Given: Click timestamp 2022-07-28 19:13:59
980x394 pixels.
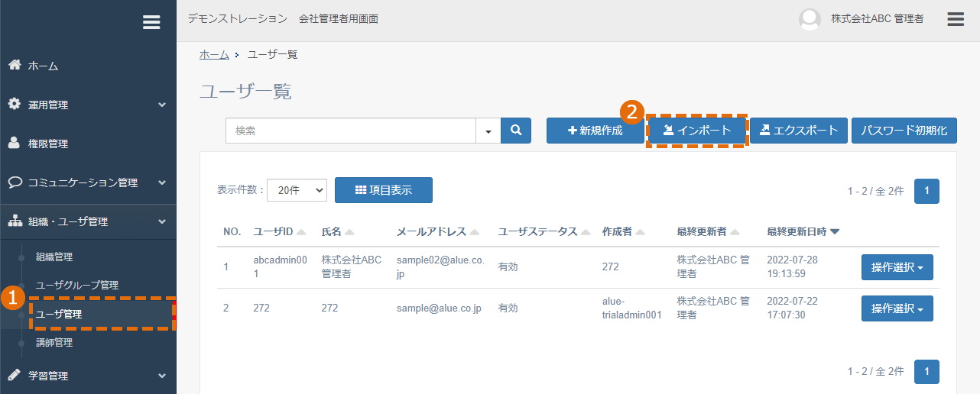Looking at the screenshot, I should (x=792, y=266).
